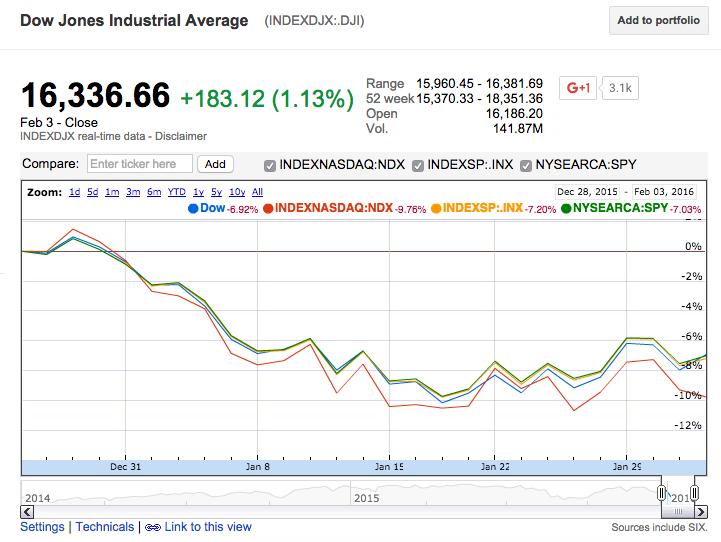Screen dimensions: 721x542
Task: Set chart zoom to YTD
Action: click(177, 192)
